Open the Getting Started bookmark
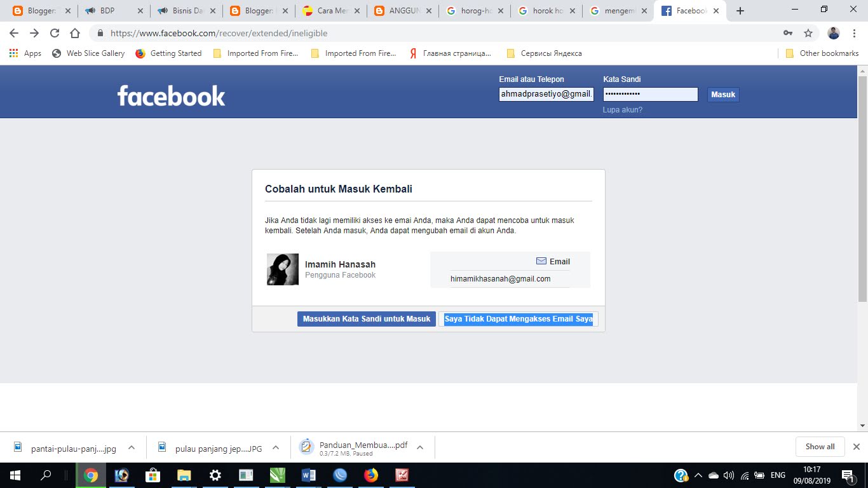The image size is (868, 488). point(168,53)
